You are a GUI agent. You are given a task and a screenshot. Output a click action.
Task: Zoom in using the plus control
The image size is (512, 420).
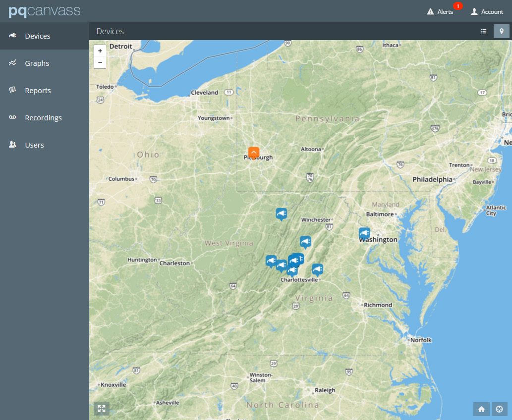(100, 51)
